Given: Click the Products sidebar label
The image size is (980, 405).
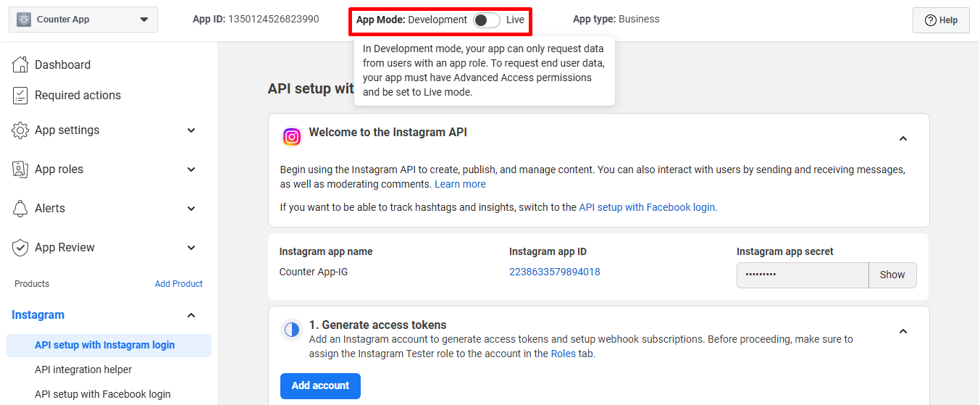Looking at the screenshot, I should click(x=32, y=284).
